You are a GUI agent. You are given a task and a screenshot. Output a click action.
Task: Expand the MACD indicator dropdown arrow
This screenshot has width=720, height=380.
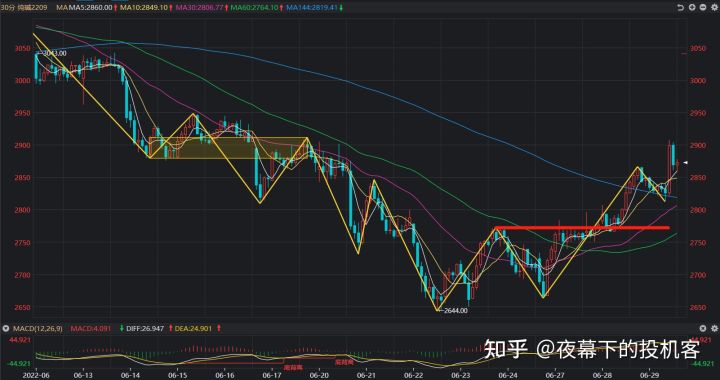pos(6,329)
